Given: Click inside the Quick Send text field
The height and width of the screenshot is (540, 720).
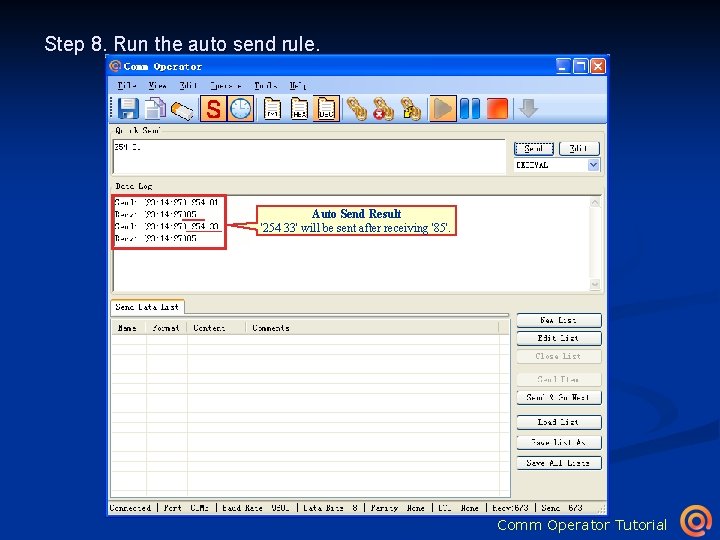Looking at the screenshot, I should point(309,157).
